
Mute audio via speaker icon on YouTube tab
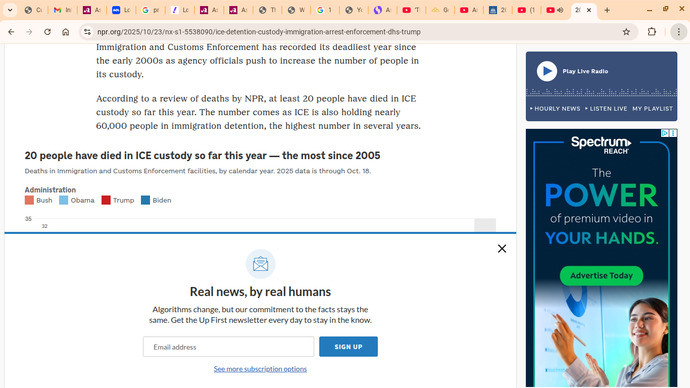click(561, 10)
